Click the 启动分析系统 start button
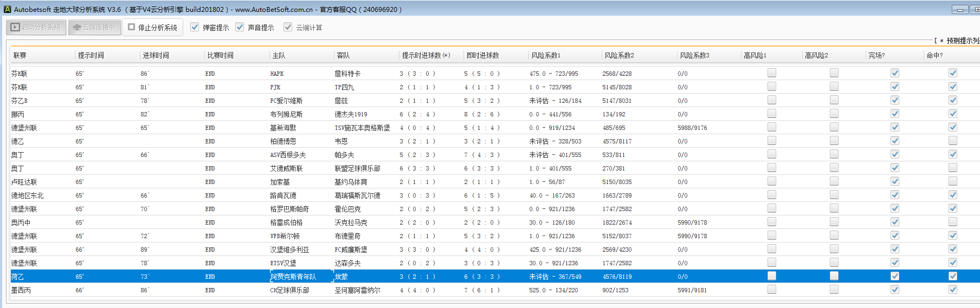This screenshot has height=308, width=980. click(36, 27)
